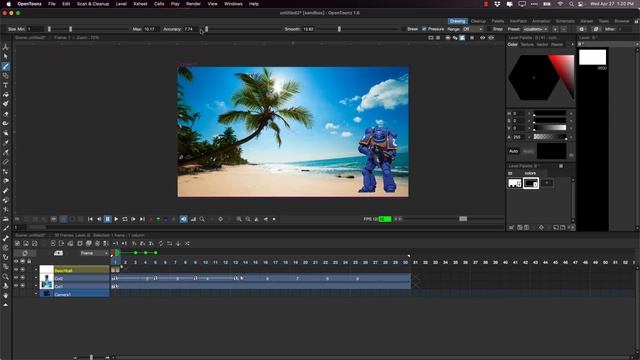Image resolution: width=640 pixels, height=360 pixels.
Task: Select the Hand pan tool
Action: [6, 295]
